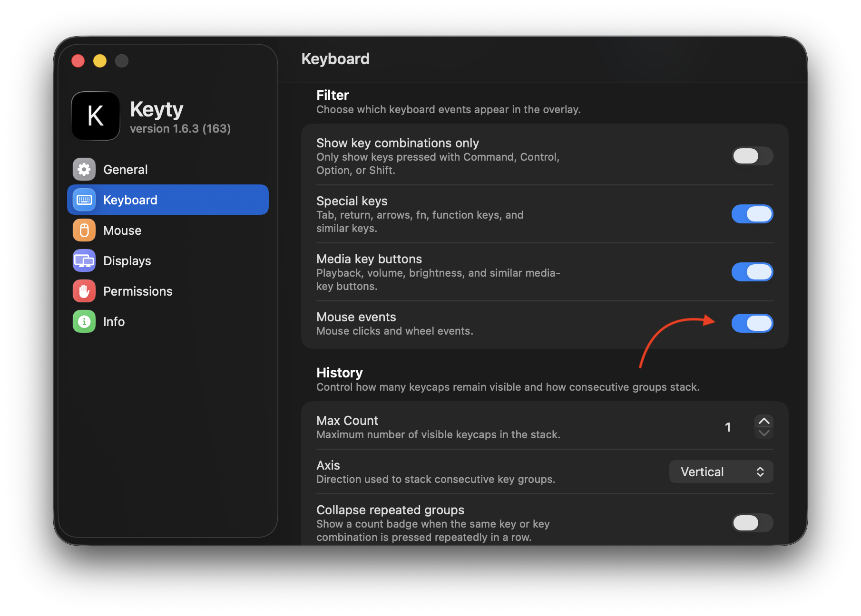The image size is (861, 616).
Task: Click the Keyty app name
Action: coord(157,110)
